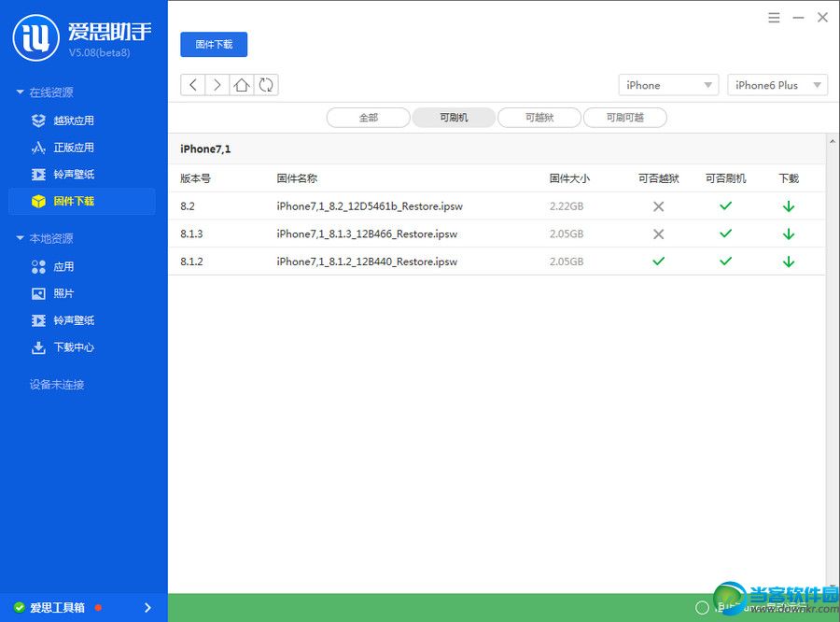Click the iPhone7,1 group heading
840x622 pixels.
tap(205, 149)
